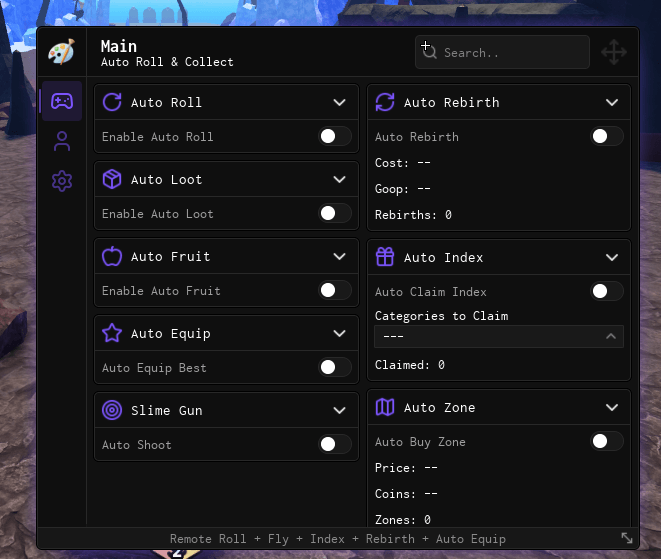Click the resize corner arrow icon
This screenshot has height=559, width=661.
[x=627, y=538]
